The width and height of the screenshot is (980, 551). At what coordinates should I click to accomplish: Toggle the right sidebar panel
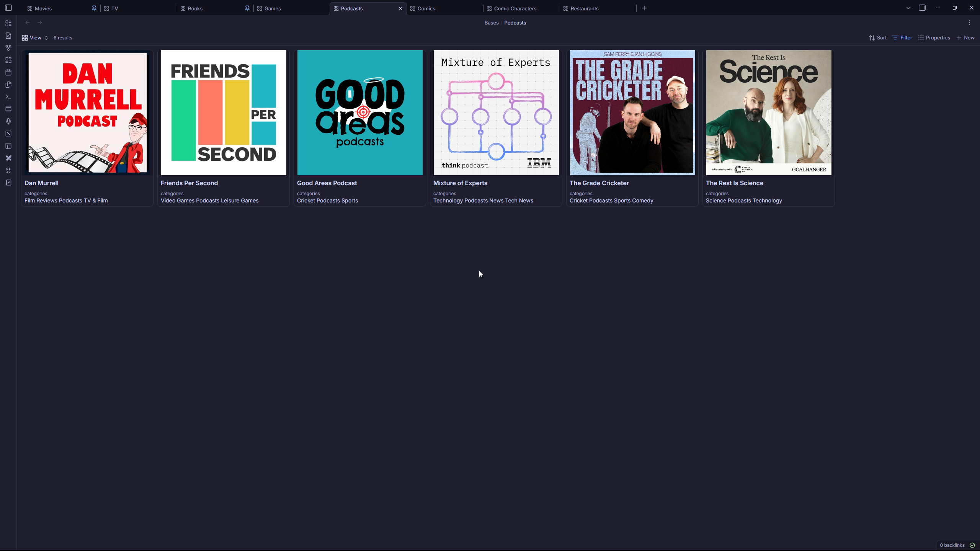pyautogui.click(x=923, y=8)
